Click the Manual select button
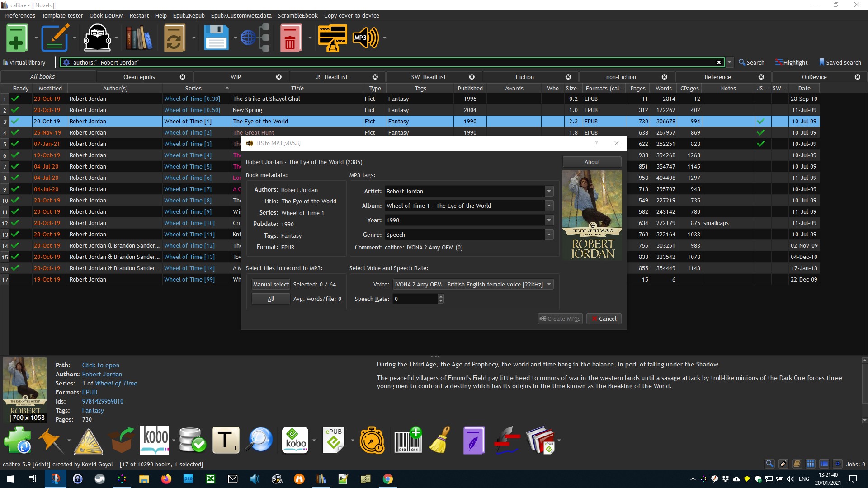868x488 pixels. pyautogui.click(x=271, y=284)
